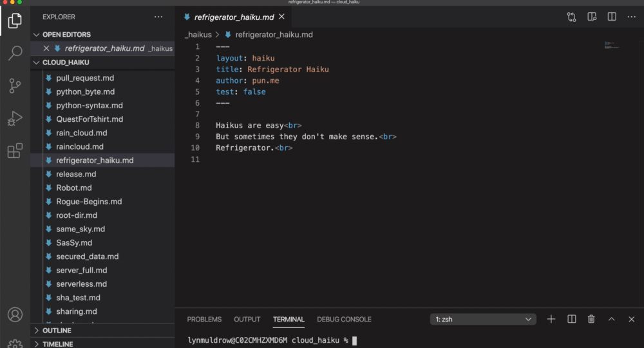Click the 'author: pun.me' line

click(248, 81)
